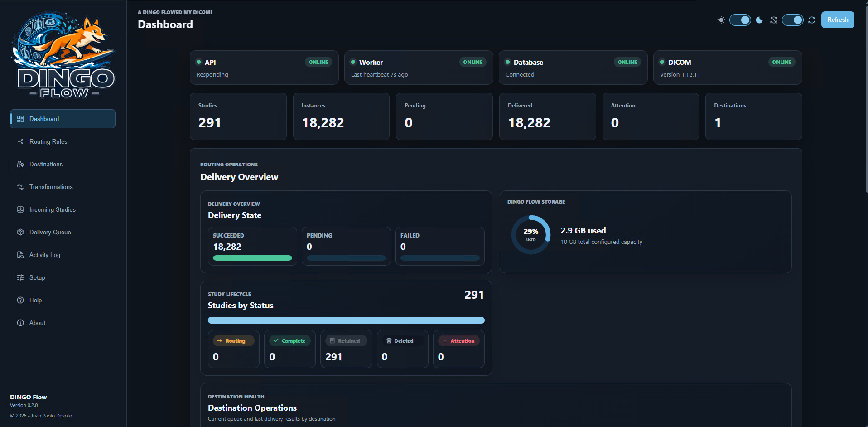
Task: Click 'Version 1.12.11' text
Action: click(x=680, y=75)
